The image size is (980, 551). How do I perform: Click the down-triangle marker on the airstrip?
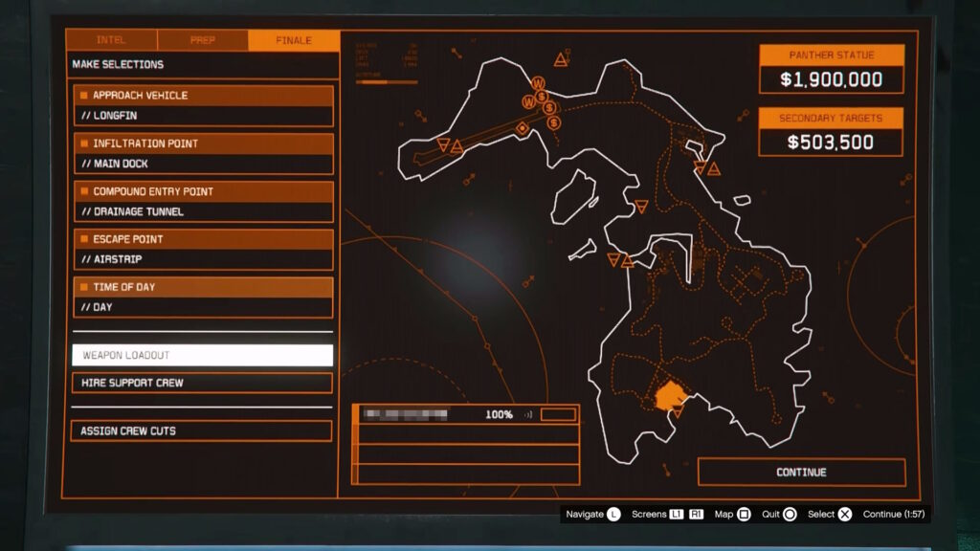point(443,145)
